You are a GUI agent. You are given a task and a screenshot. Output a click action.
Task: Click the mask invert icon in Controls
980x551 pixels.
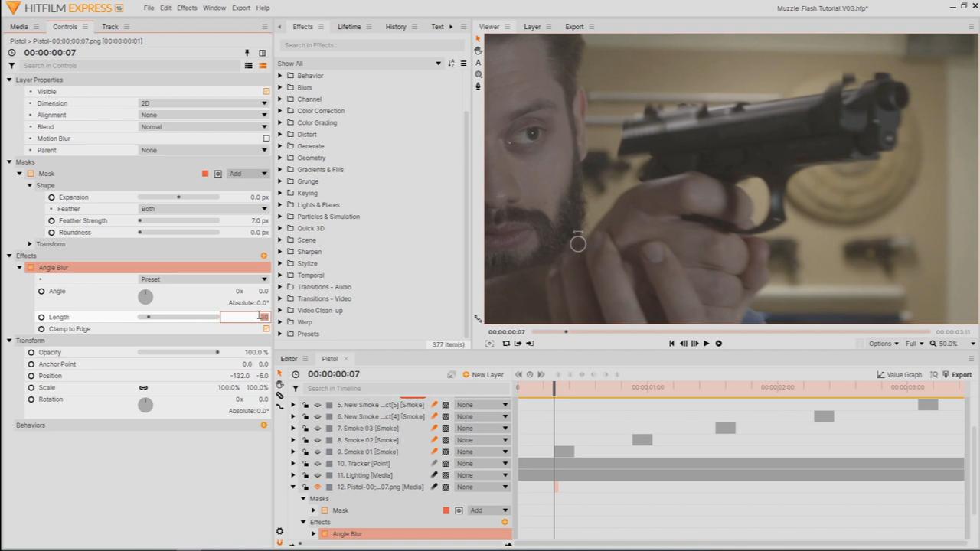pyautogui.click(x=218, y=174)
